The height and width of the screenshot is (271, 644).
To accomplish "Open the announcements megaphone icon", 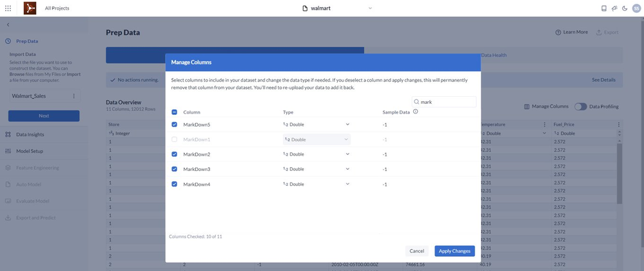I will (614, 8).
